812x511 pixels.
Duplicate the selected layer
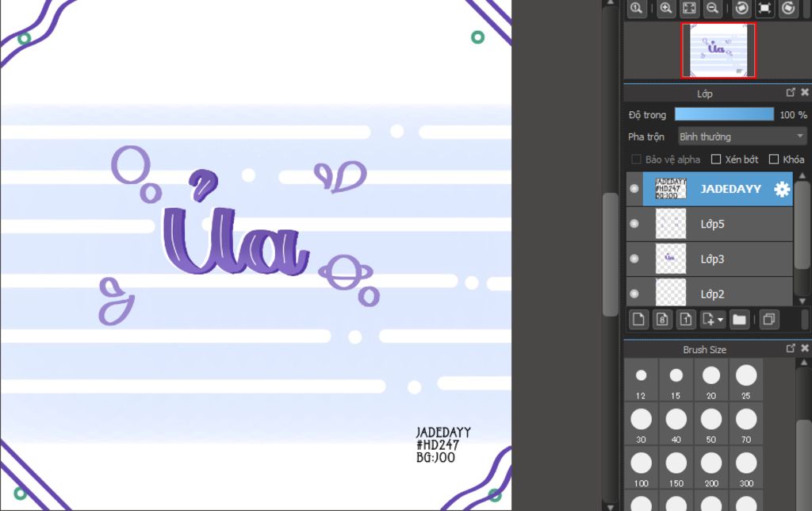[769, 319]
